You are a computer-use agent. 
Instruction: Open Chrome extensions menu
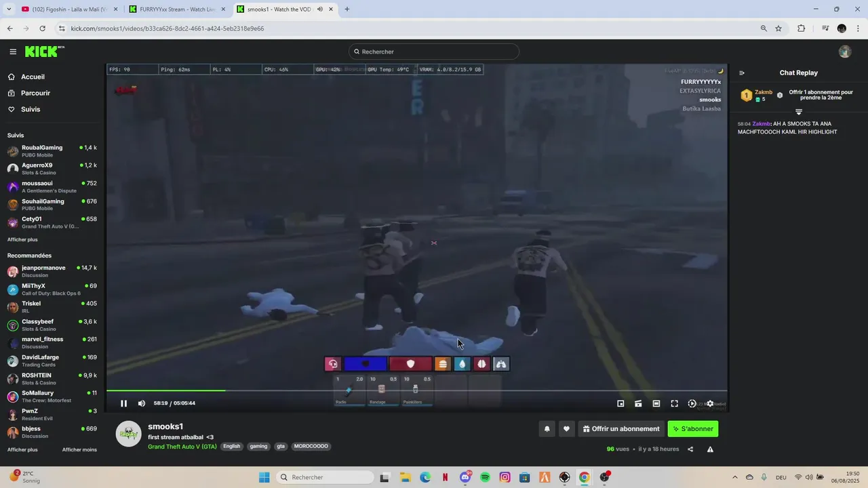point(802,28)
